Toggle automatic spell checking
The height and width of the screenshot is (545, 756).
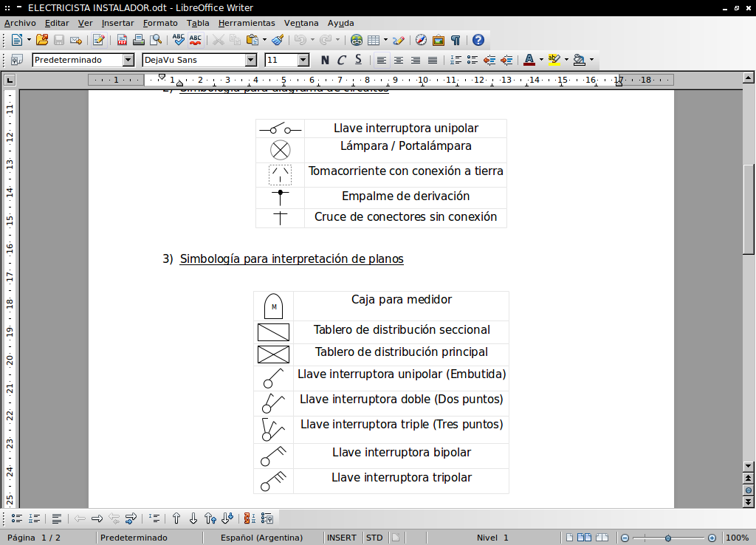point(195,40)
